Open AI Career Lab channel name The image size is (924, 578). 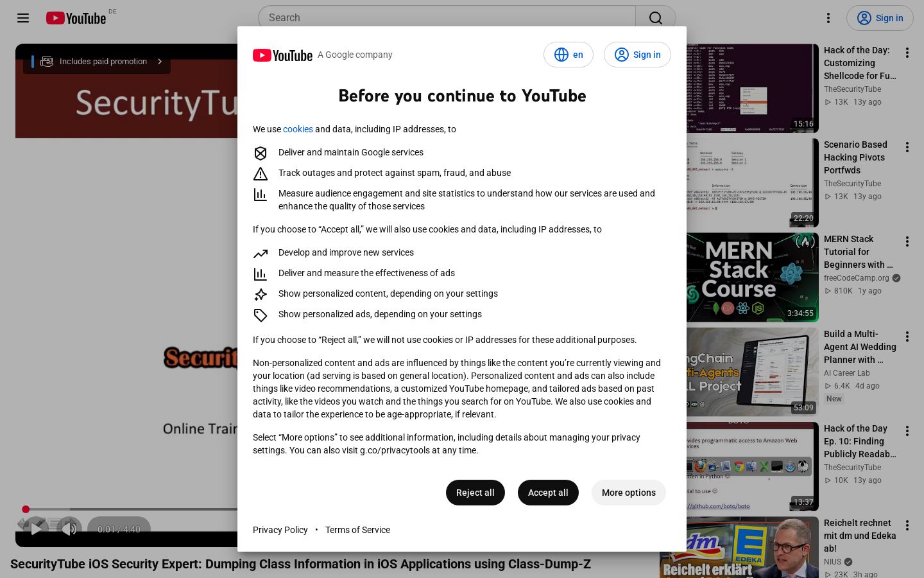(847, 373)
